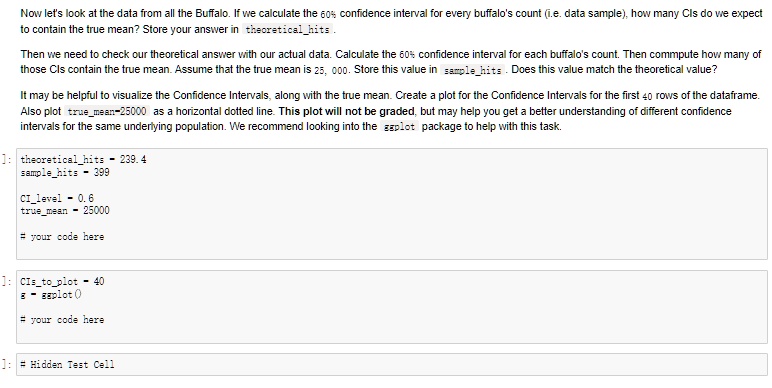Image resolution: width=772 pixels, height=388 pixels.
Task: Click the CIs_to_plot = 40 line
Action: pos(62,282)
